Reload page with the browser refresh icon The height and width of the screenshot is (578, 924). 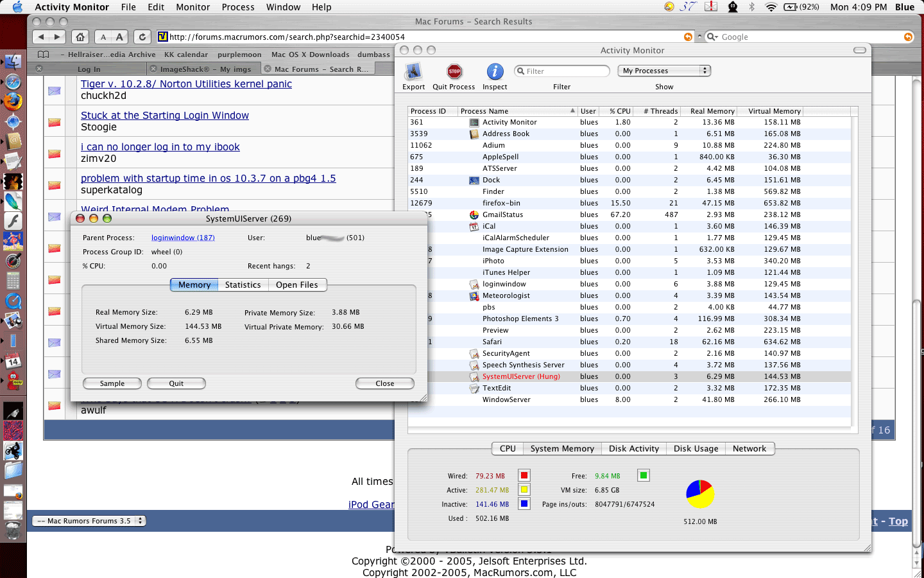tap(142, 37)
